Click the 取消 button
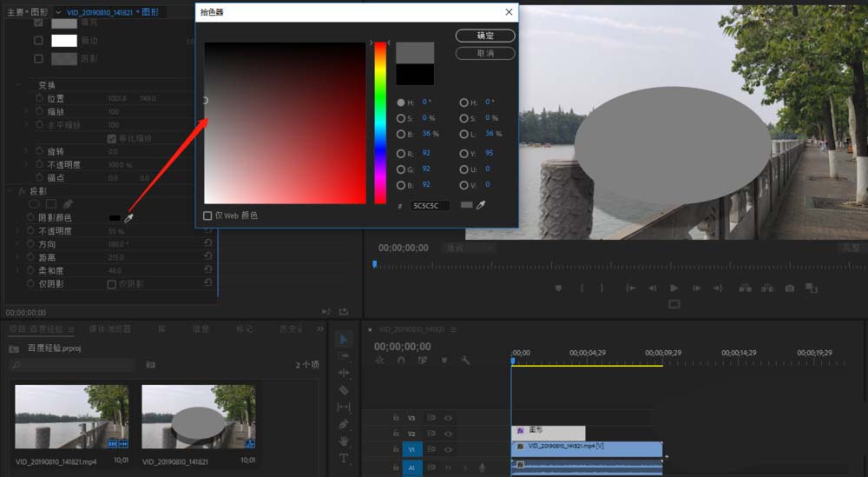868x477 pixels. click(x=485, y=53)
